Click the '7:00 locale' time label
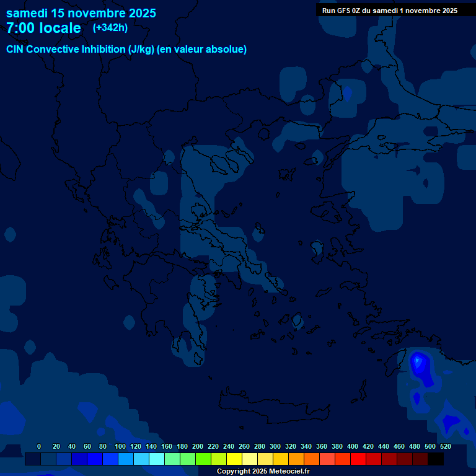476x476 pixels. (x=43, y=28)
